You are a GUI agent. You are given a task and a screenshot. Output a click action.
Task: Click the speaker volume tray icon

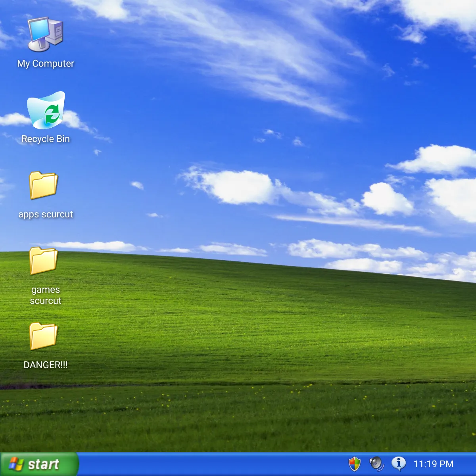tap(376, 464)
